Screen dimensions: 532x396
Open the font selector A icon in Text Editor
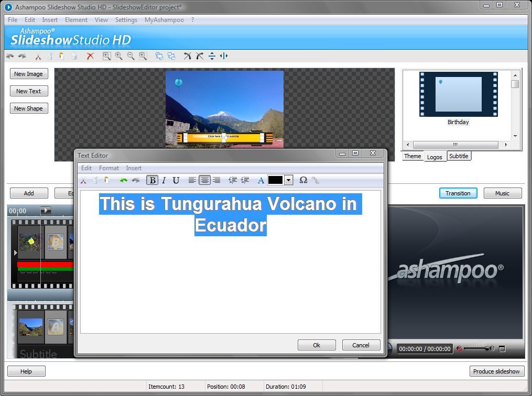[261, 180]
